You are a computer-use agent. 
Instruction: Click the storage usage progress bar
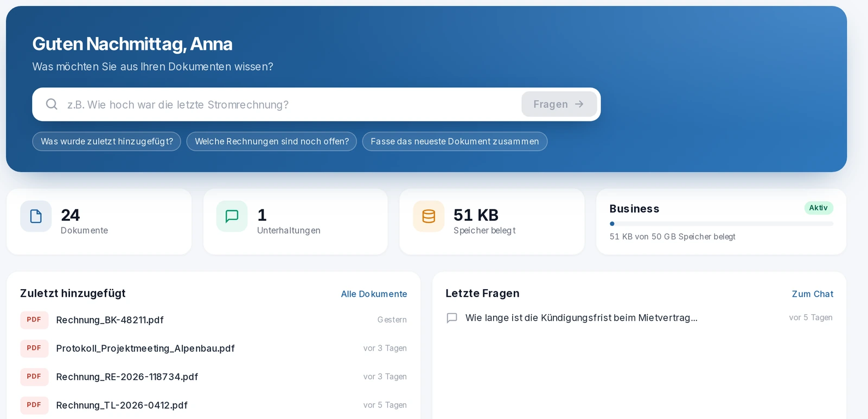(721, 224)
